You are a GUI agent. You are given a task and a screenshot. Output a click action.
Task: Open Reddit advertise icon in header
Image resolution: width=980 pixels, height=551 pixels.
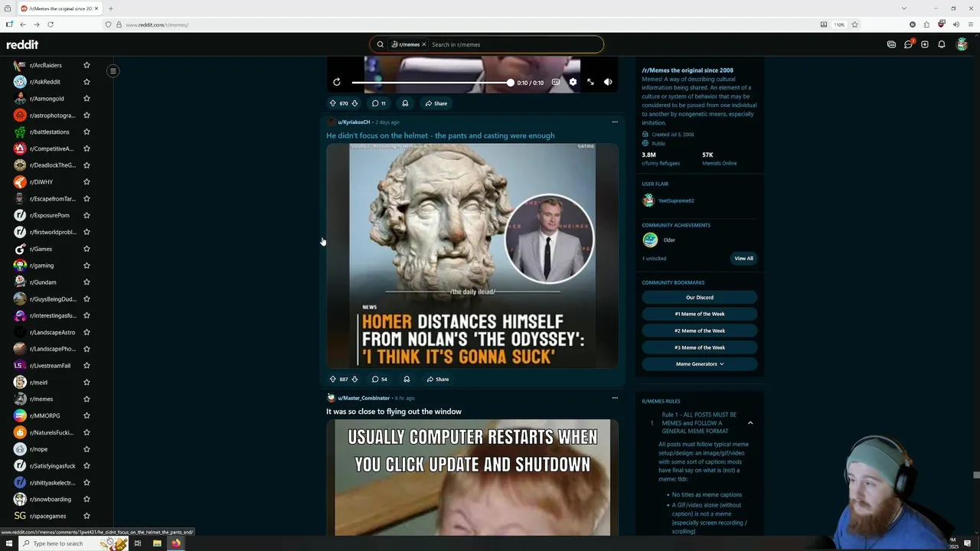point(891,44)
